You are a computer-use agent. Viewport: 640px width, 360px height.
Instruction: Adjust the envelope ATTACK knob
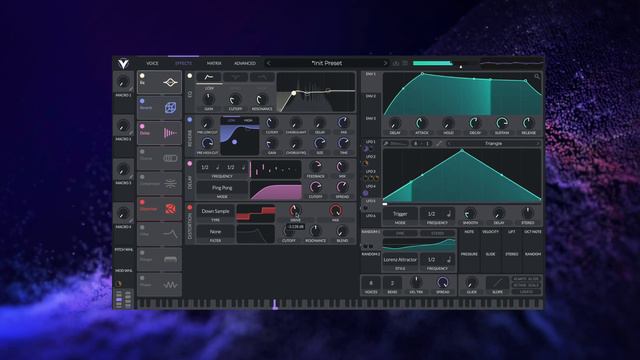point(421,123)
